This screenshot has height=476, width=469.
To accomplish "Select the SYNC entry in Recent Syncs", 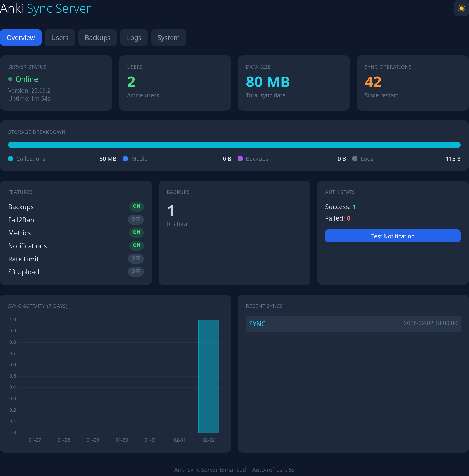I will (x=353, y=324).
